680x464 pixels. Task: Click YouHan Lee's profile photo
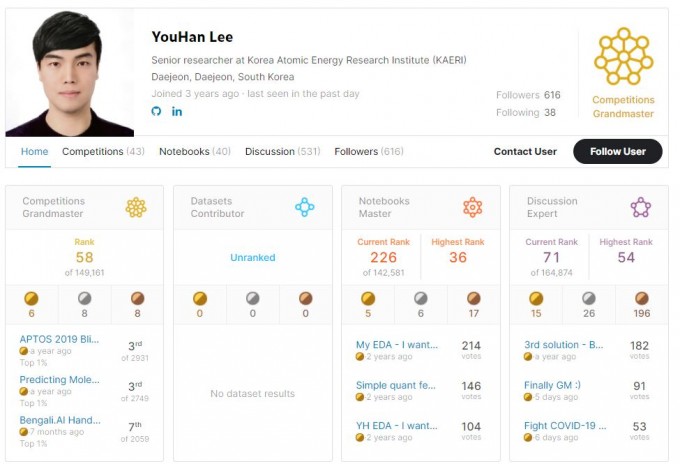70,74
